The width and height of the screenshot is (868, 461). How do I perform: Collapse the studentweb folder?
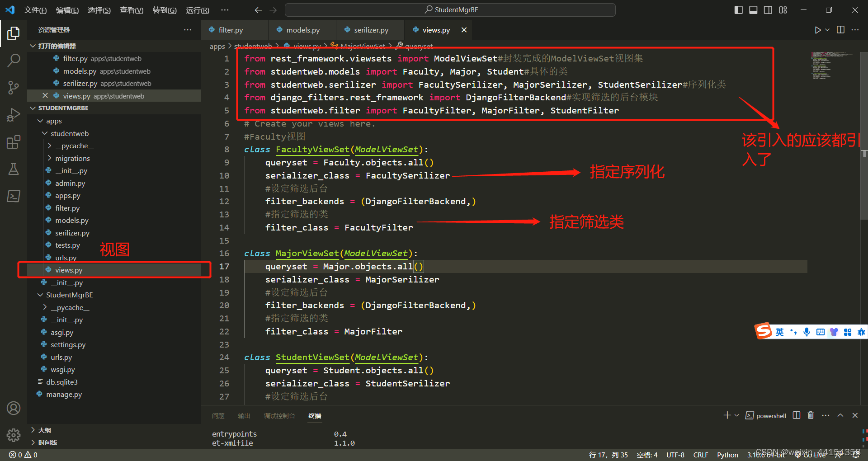[45, 133]
